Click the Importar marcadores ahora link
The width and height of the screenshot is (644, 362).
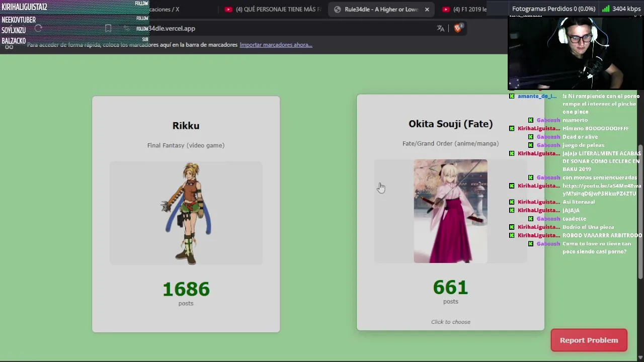point(276,45)
